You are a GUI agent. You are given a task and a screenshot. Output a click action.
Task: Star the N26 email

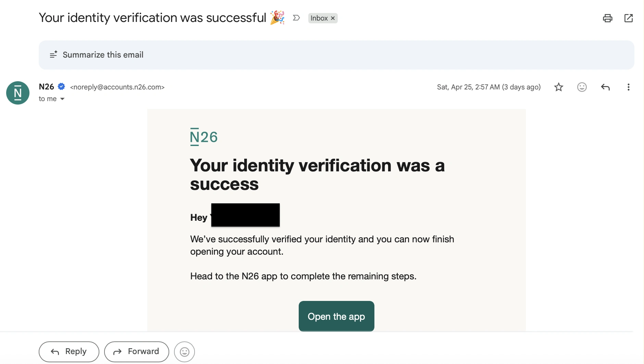pyautogui.click(x=558, y=87)
